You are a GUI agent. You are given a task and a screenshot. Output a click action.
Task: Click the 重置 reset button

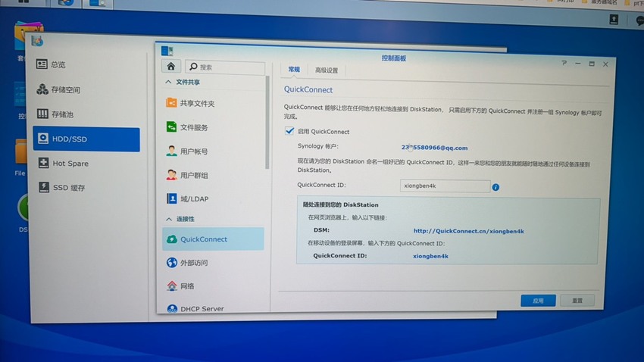577,301
